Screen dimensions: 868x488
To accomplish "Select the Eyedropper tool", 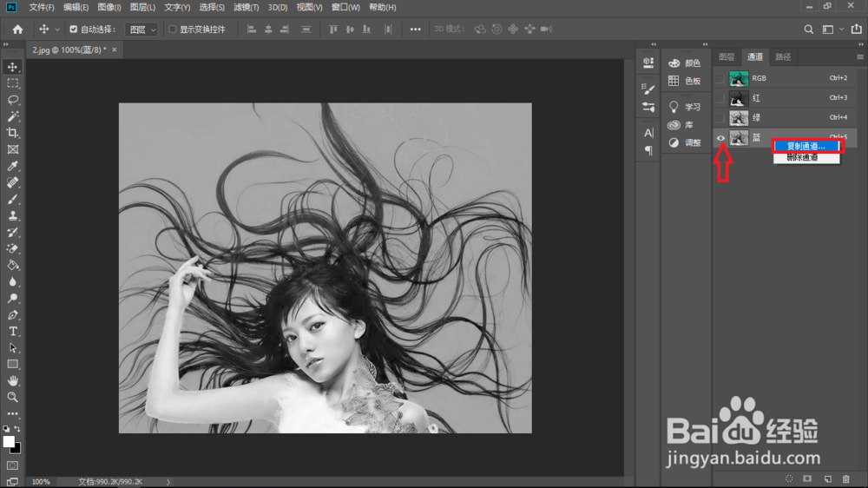I will (x=12, y=166).
